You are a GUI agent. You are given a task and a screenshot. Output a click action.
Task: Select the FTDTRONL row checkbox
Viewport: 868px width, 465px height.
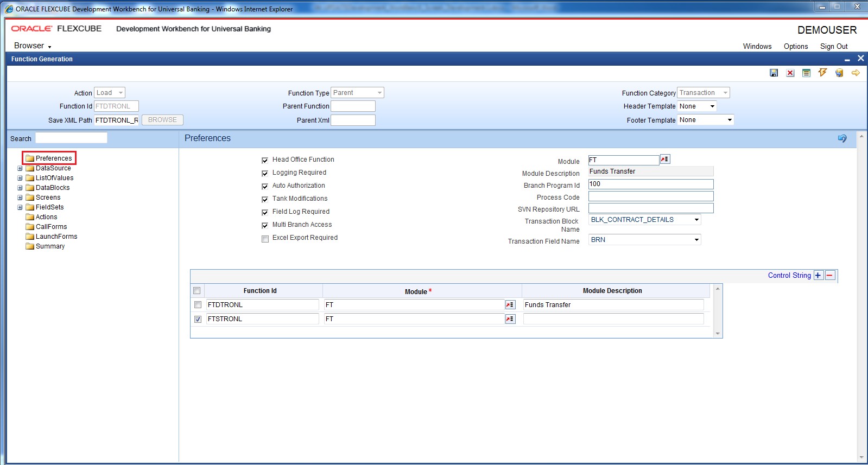pos(198,305)
